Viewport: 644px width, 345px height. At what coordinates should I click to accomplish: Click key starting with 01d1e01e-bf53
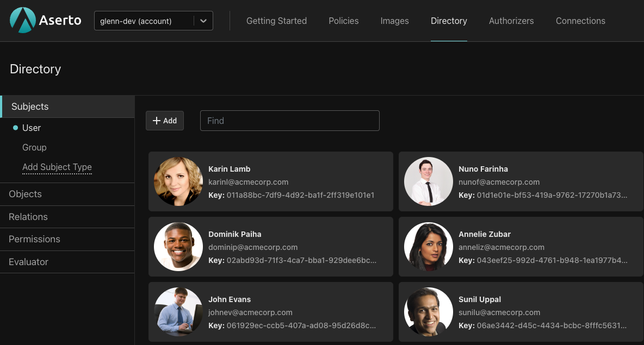tap(552, 195)
